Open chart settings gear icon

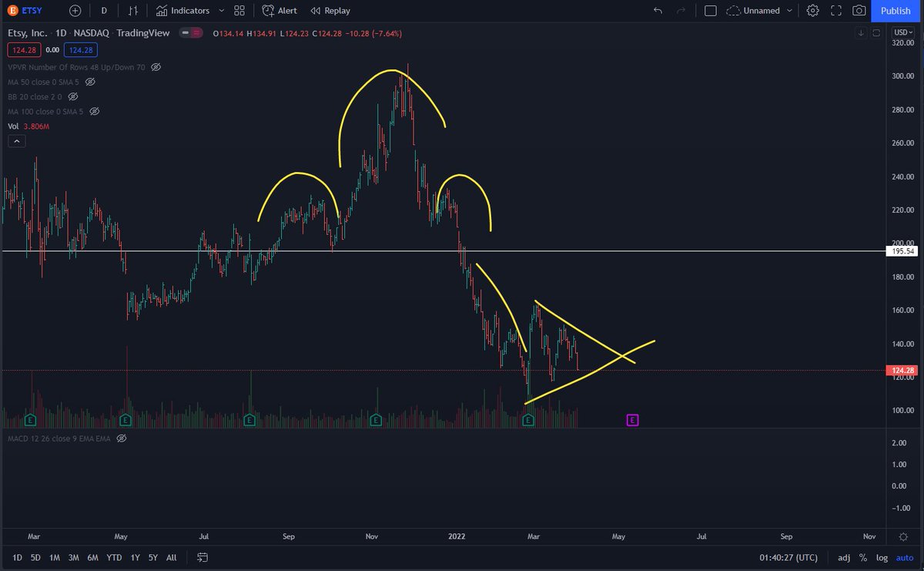coord(813,11)
